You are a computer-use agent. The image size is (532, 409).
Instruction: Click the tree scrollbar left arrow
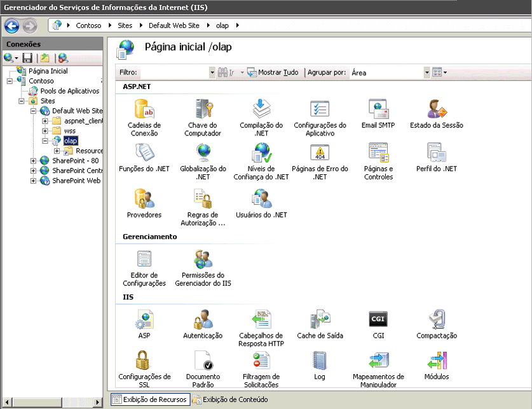click(x=7, y=403)
